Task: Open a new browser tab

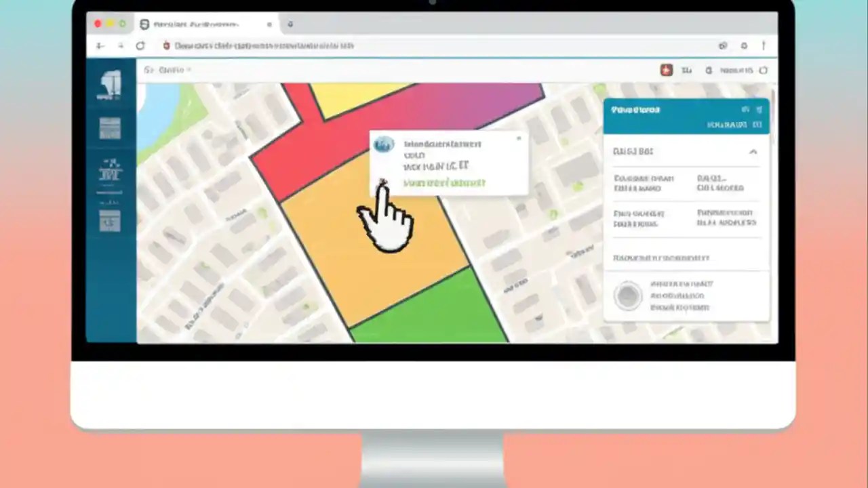Action: click(x=290, y=24)
